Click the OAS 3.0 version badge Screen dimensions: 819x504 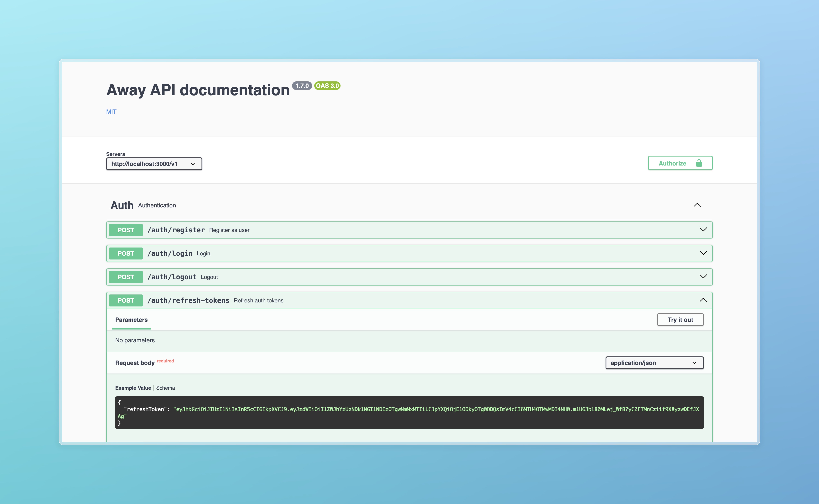[x=327, y=86]
